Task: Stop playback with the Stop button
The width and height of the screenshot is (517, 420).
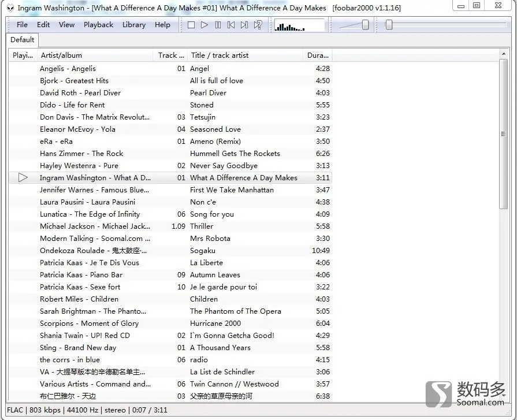Action: tap(191, 25)
